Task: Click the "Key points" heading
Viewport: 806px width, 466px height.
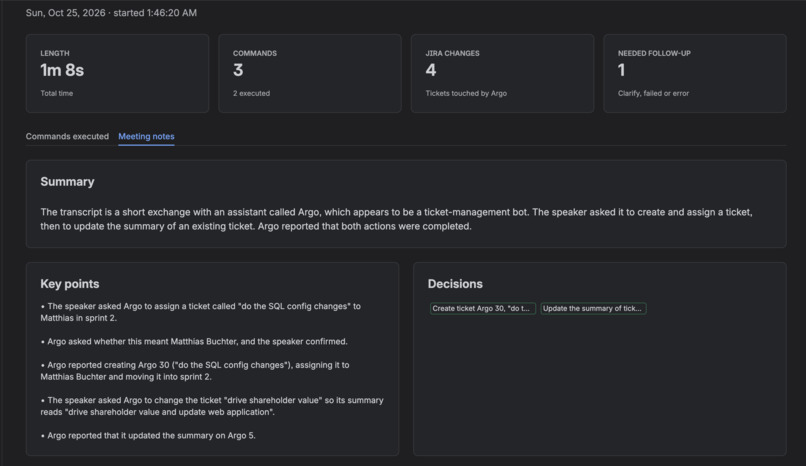Action: 70,284
